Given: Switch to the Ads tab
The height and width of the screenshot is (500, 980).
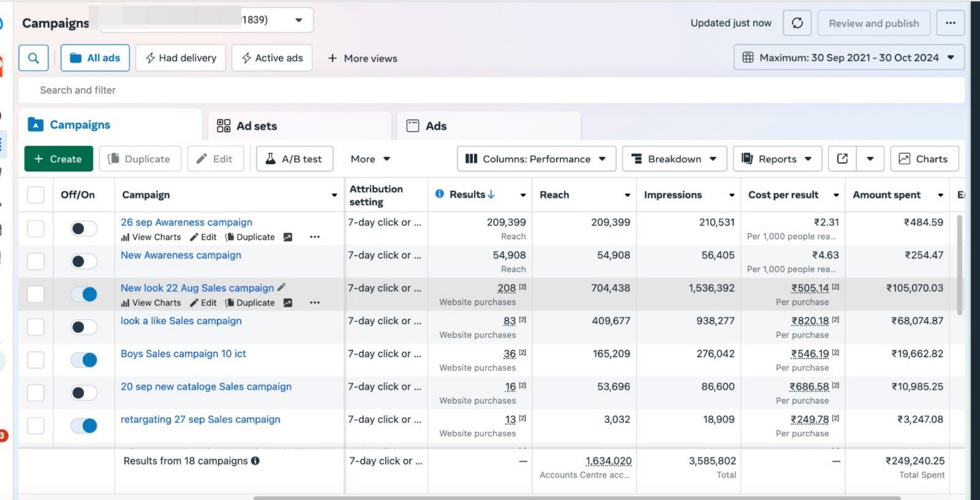Looking at the screenshot, I should (435, 126).
